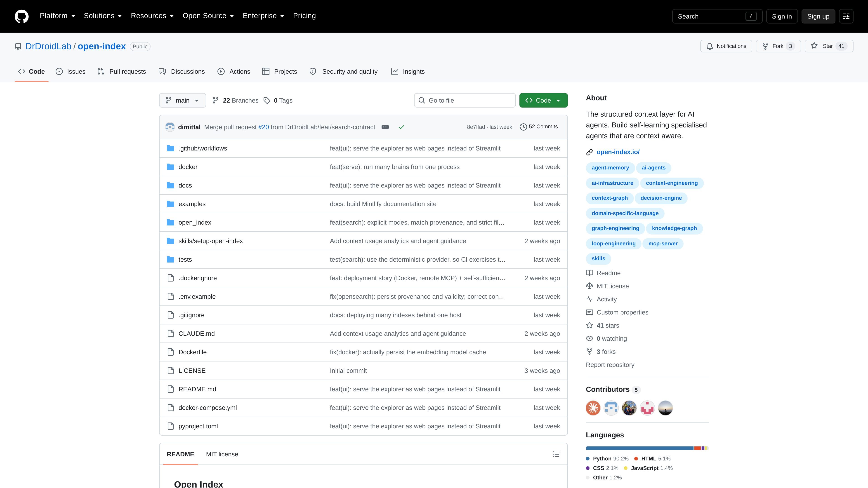Viewport: 868px width, 488px height.
Task: Click the book icon next to Readme
Action: tap(589, 273)
